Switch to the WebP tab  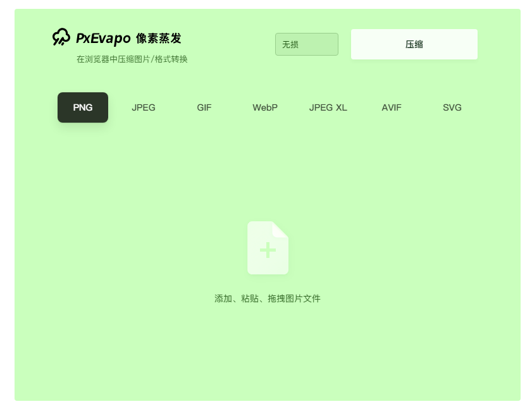265,107
